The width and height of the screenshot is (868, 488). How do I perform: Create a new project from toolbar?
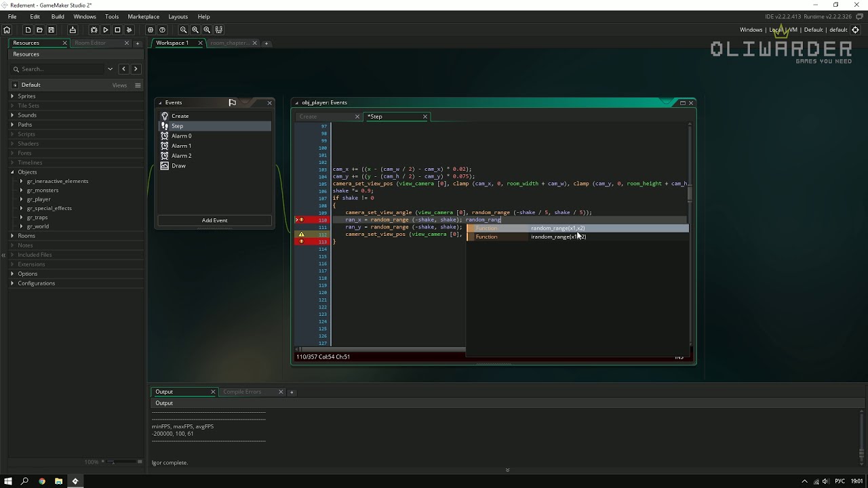tap(28, 30)
